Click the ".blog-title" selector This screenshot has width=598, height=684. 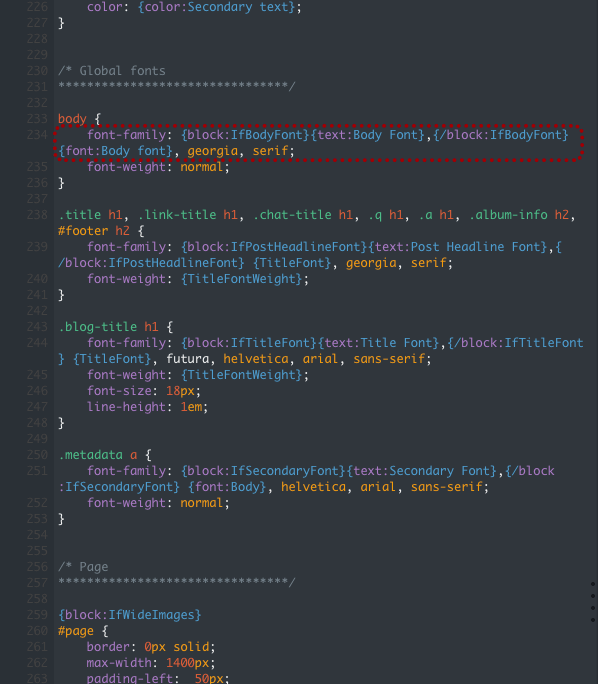[x=97, y=327]
